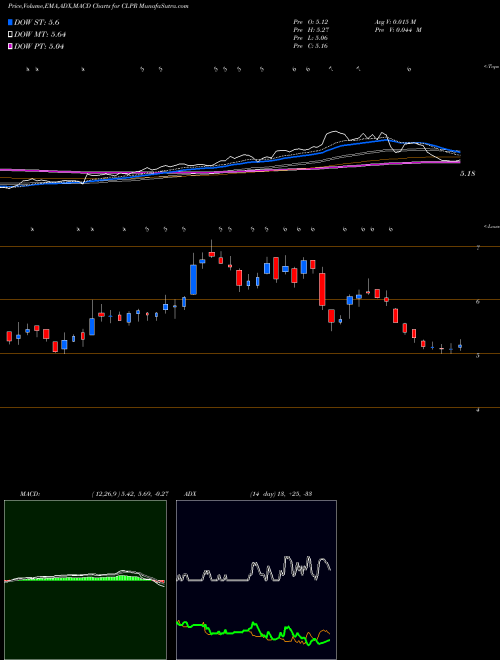
Task: Click the last blue candlestick on the right
Action: (x=460, y=346)
